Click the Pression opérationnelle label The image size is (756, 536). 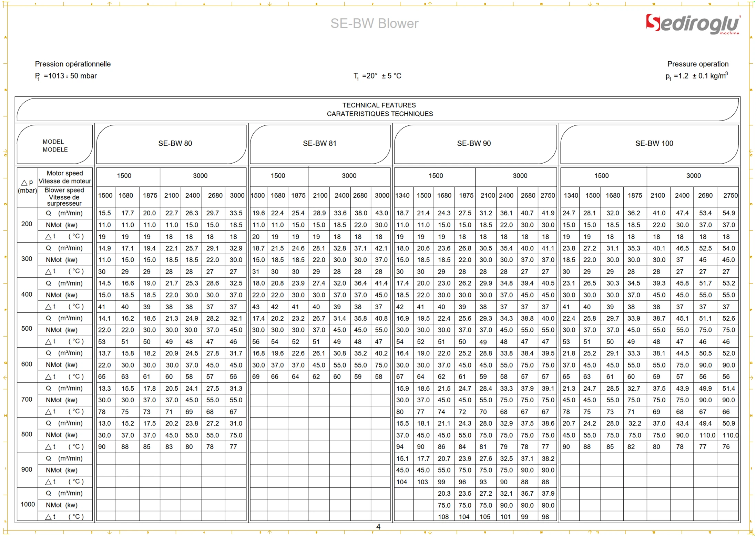pos(73,64)
